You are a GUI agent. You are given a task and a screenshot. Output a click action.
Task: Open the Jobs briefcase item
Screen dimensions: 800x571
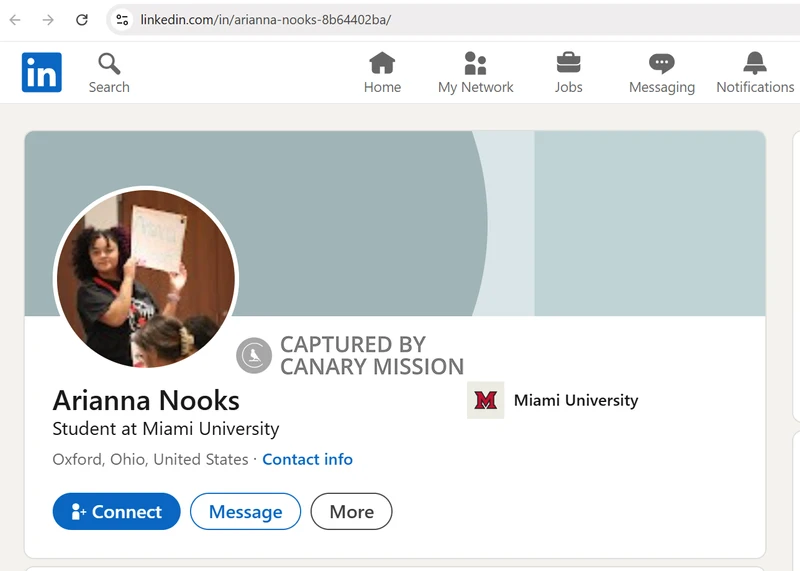click(x=568, y=73)
